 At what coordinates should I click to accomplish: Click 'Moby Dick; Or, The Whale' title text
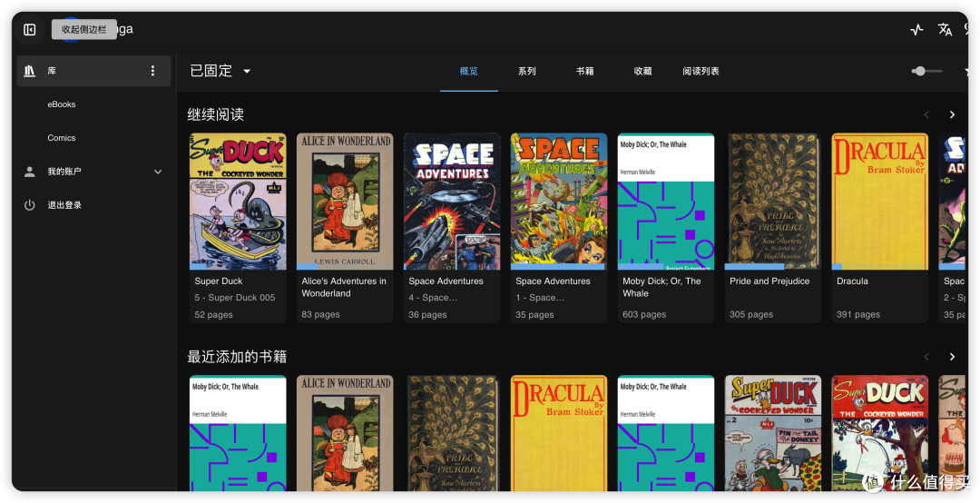point(661,287)
